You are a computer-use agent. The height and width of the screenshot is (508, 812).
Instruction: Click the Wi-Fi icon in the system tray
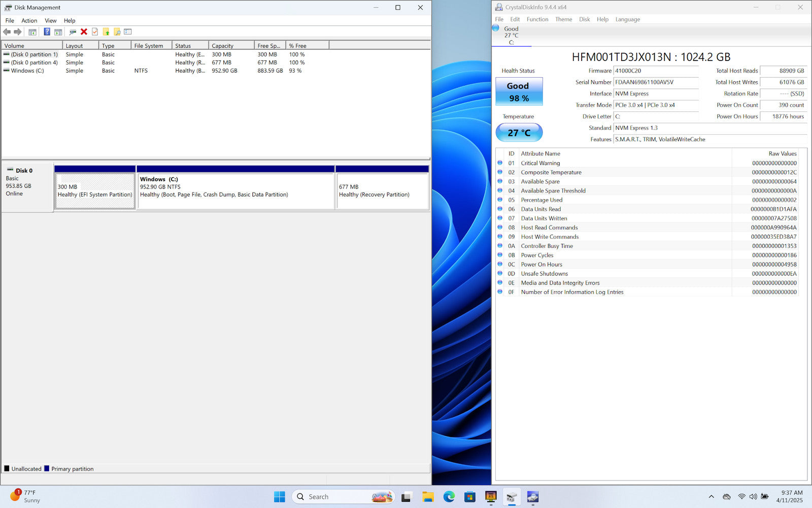(742, 497)
